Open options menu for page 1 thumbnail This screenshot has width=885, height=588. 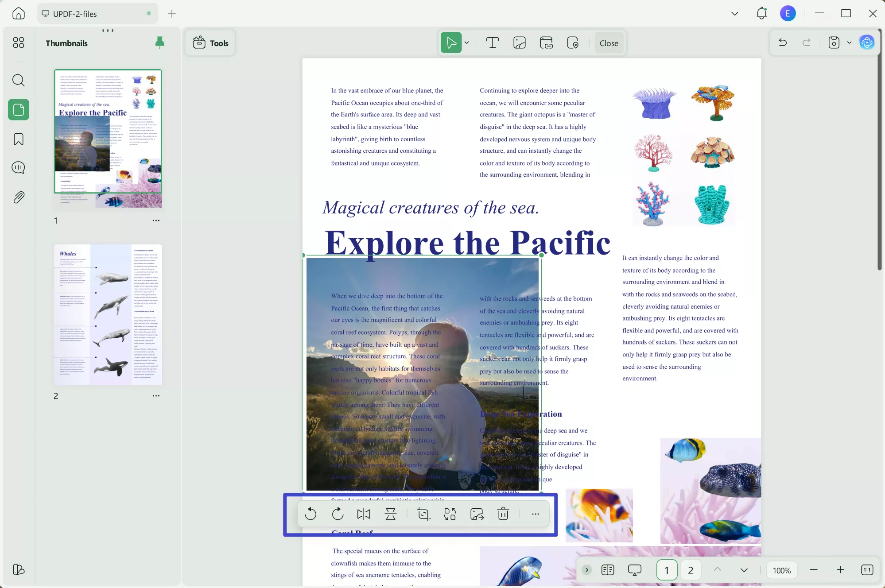coord(156,220)
